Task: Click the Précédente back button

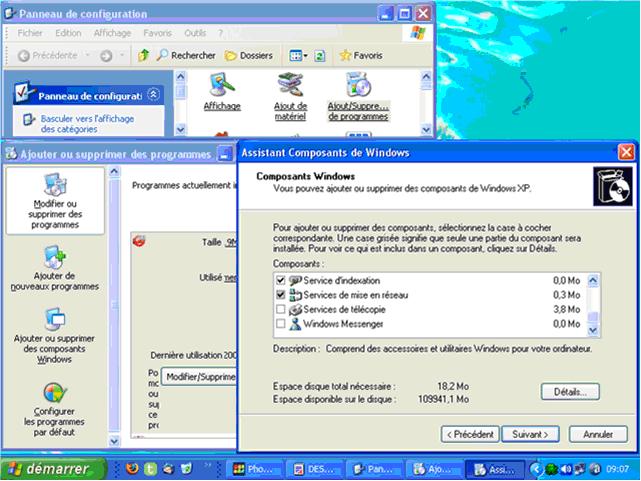Action: tap(47, 56)
